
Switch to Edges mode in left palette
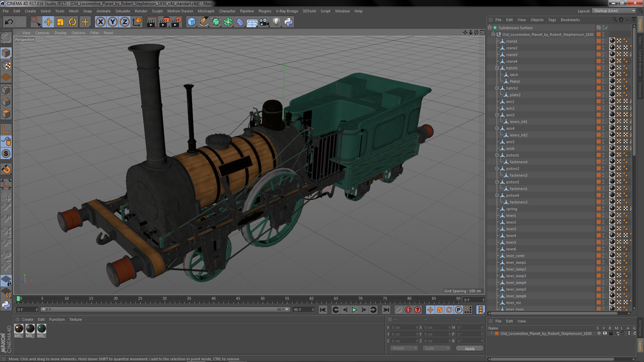(x=6, y=102)
